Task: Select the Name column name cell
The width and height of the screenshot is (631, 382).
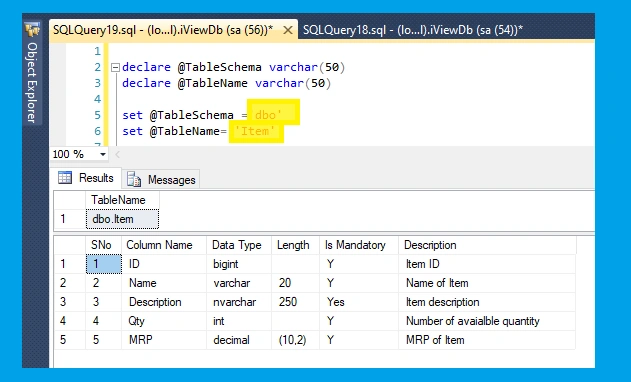Action: (164, 283)
